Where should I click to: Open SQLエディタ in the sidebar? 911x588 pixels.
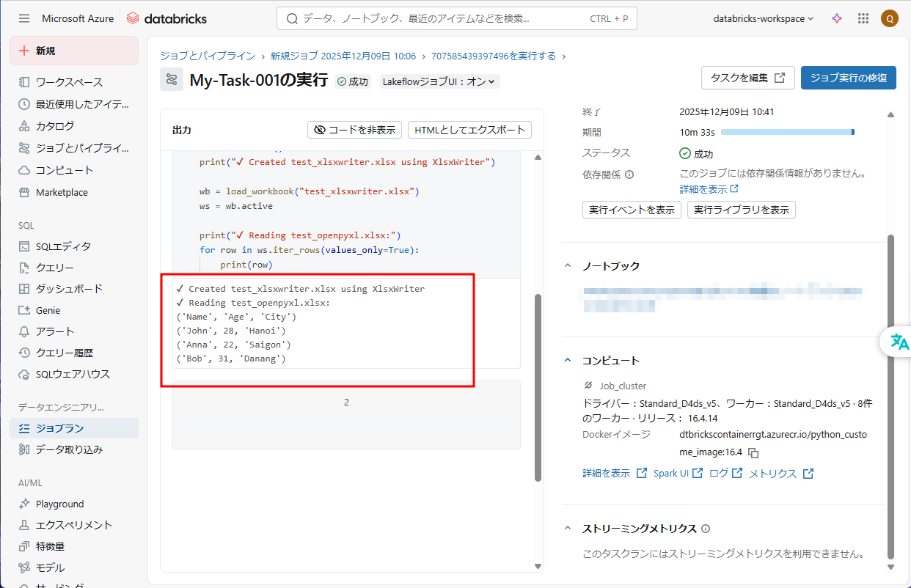coord(63,246)
